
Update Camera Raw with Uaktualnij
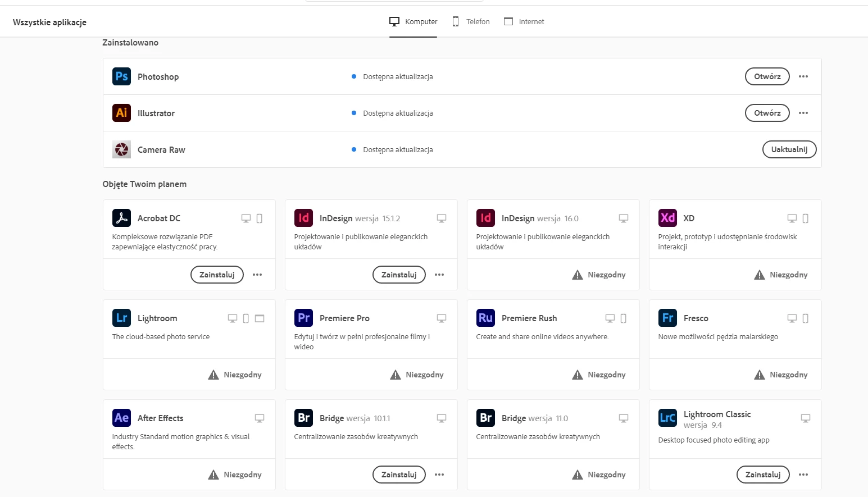click(789, 149)
